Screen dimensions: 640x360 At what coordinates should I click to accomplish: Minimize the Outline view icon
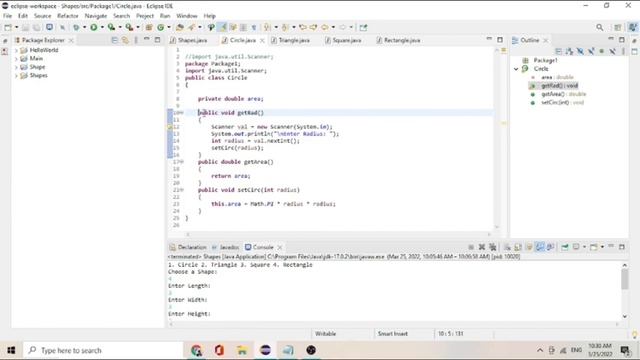pos(611,39)
